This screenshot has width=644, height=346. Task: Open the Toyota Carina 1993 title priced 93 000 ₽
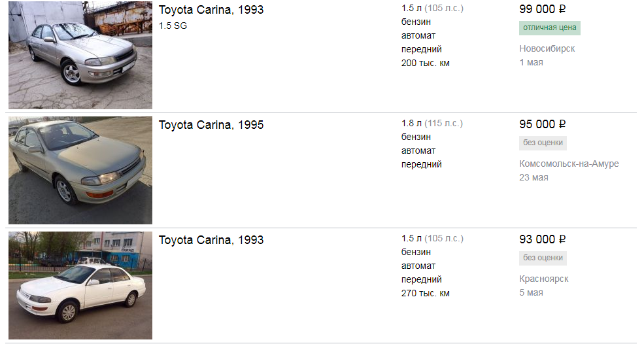211,240
